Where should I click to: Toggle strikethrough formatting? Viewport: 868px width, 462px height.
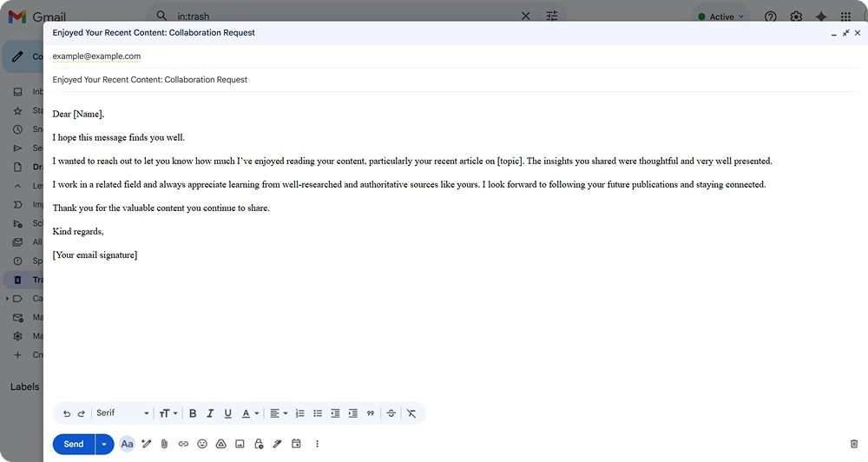pos(391,413)
